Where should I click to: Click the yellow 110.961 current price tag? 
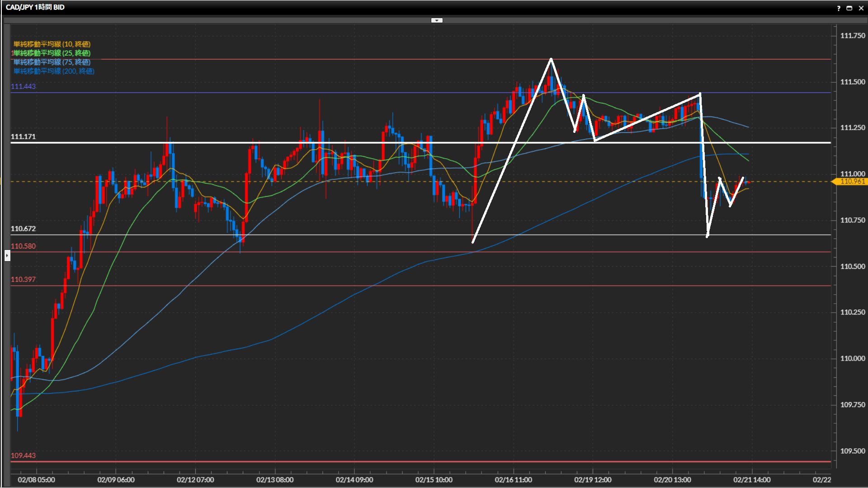point(852,182)
